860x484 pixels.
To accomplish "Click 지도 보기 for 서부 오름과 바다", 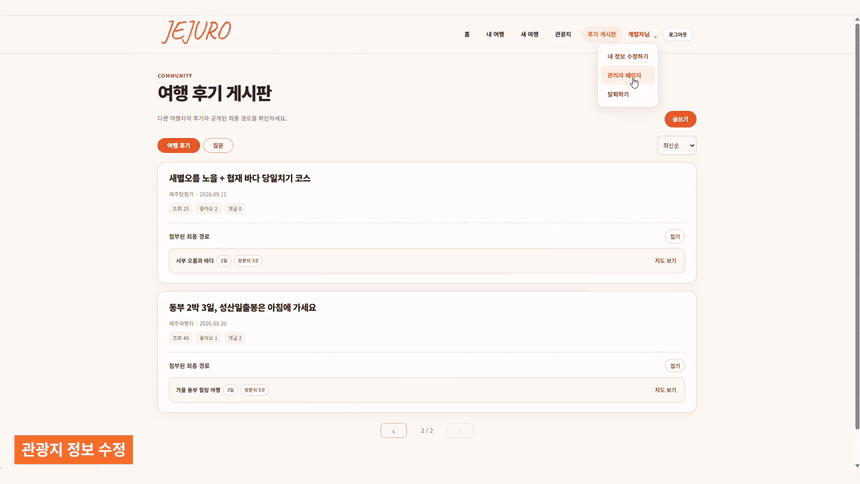I will [x=665, y=261].
